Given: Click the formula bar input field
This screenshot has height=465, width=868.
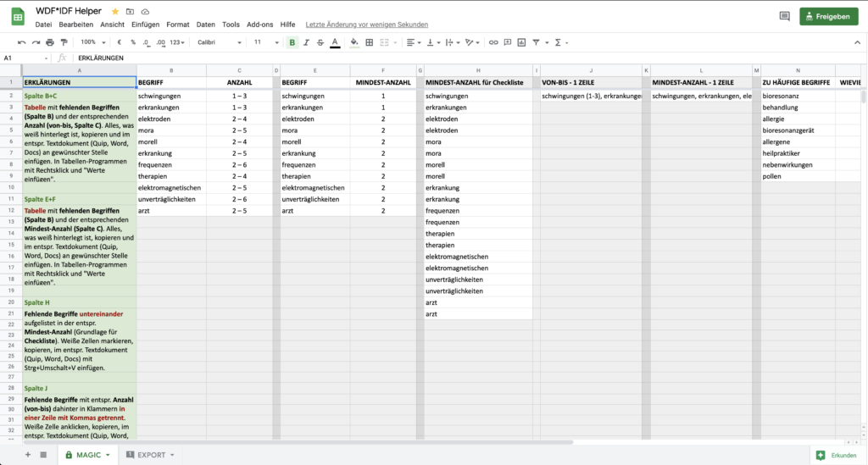Looking at the screenshot, I should tap(424, 58).
